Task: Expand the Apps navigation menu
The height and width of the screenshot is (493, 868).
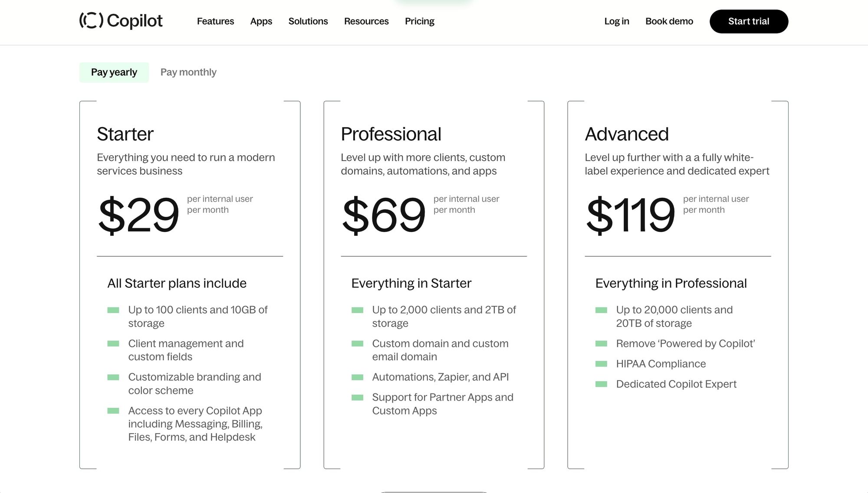Action: coord(261,21)
